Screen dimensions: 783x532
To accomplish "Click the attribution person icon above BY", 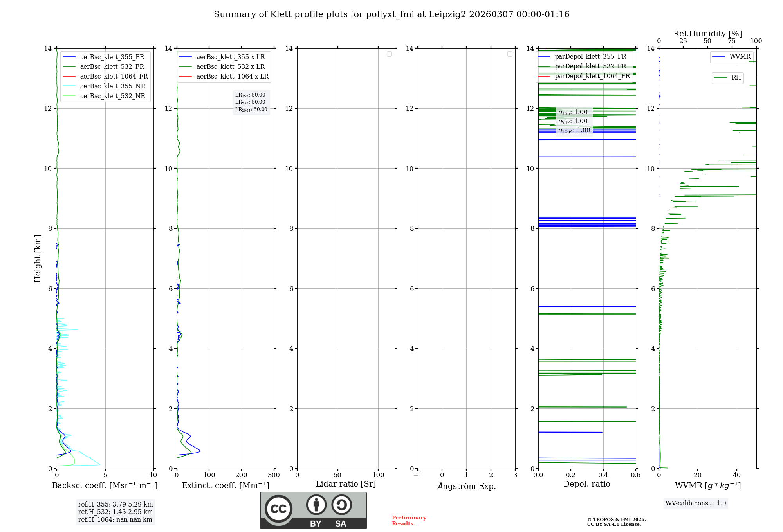I will [x=316, y=505].
